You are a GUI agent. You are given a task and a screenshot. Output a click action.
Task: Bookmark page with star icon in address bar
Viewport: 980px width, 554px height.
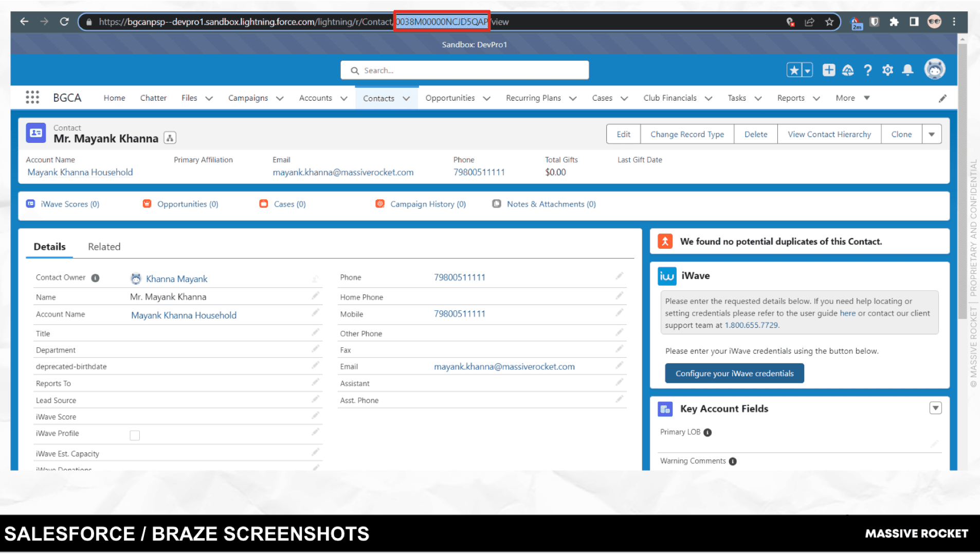(829, 22)
